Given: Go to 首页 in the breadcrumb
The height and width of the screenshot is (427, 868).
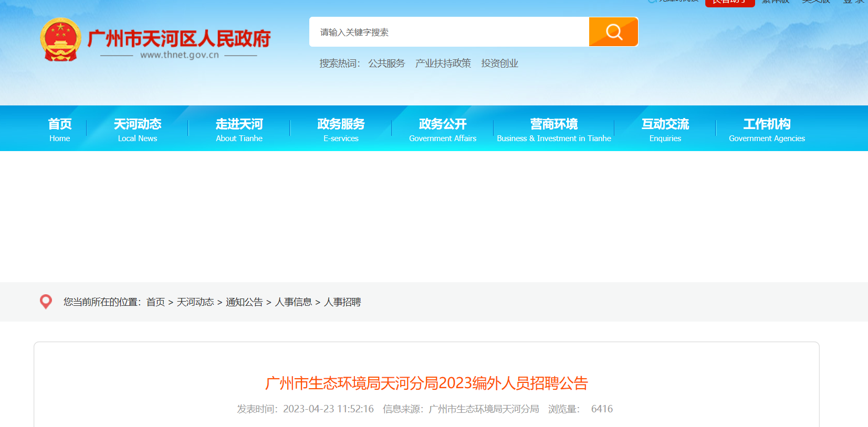Looking at the screenshot, I should (x=155, y=302).
